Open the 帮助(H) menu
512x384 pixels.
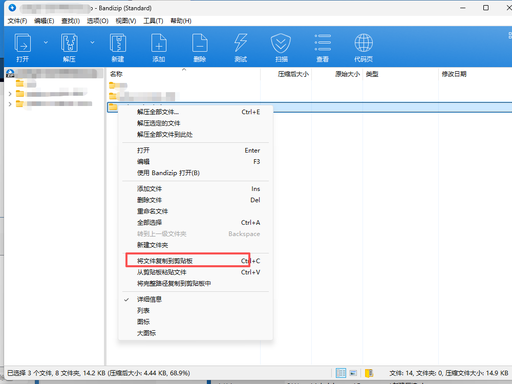click(x=181, y=21)
